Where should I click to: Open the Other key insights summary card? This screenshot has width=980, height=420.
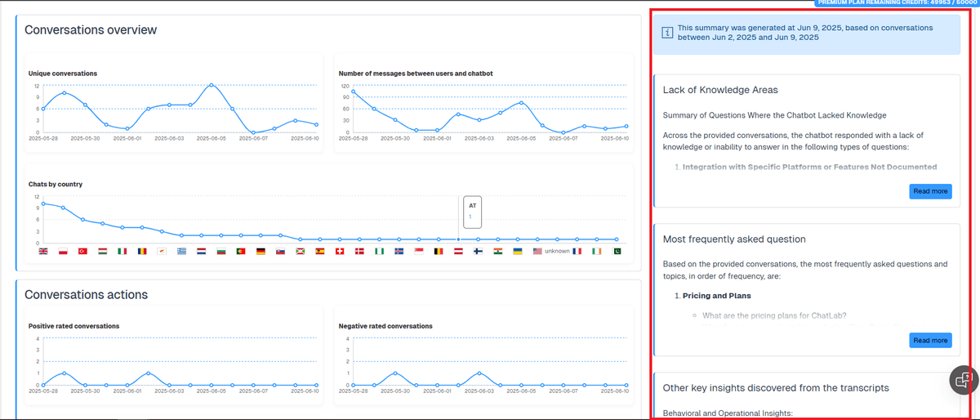tap(775, 387)
